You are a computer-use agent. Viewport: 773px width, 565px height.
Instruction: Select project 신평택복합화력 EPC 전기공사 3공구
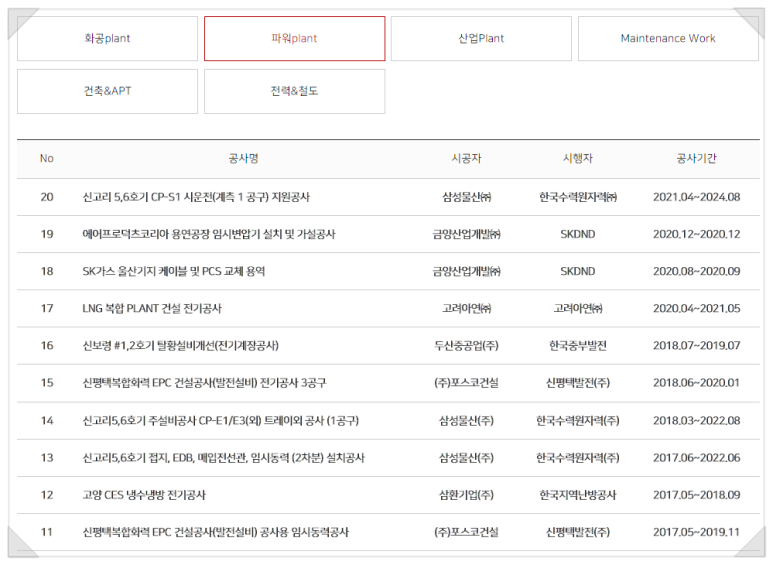[204, 383]
